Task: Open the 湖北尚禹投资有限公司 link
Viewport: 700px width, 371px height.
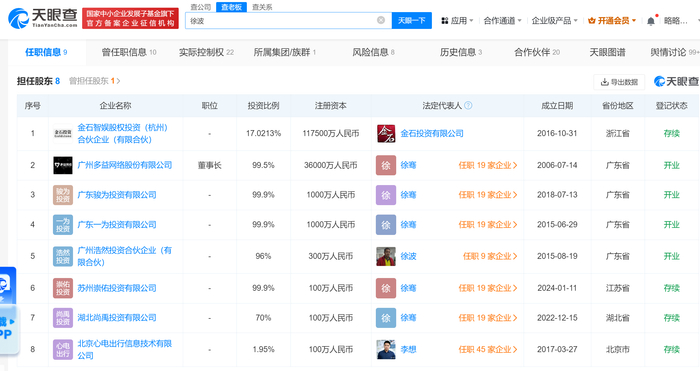Action: coord(117,318)
